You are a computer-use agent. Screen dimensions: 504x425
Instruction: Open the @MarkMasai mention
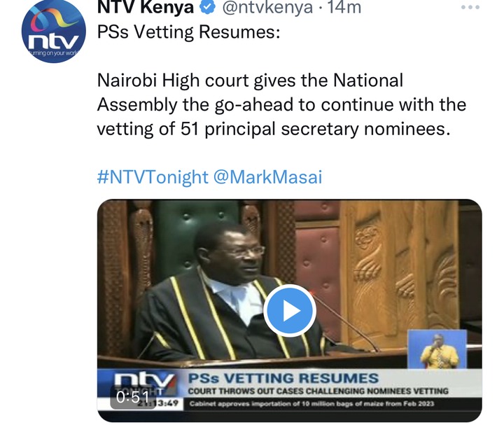click(267, 177)
